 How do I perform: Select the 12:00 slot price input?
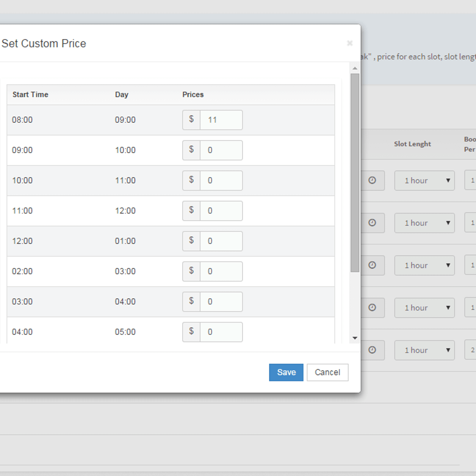coord(222,241)
